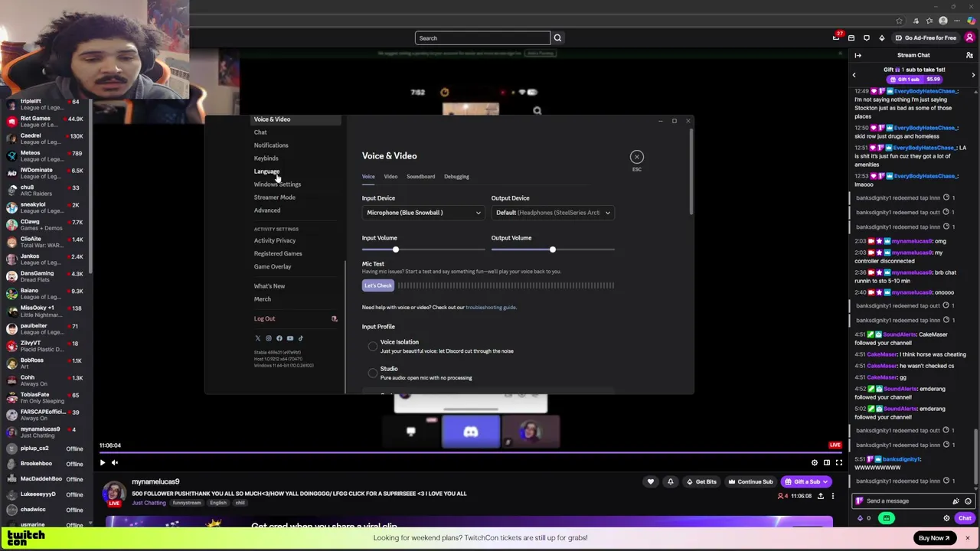Click the Continue Sub button
Screen dimensions: 980x551
pyautogui.click(x=750, y=481)
